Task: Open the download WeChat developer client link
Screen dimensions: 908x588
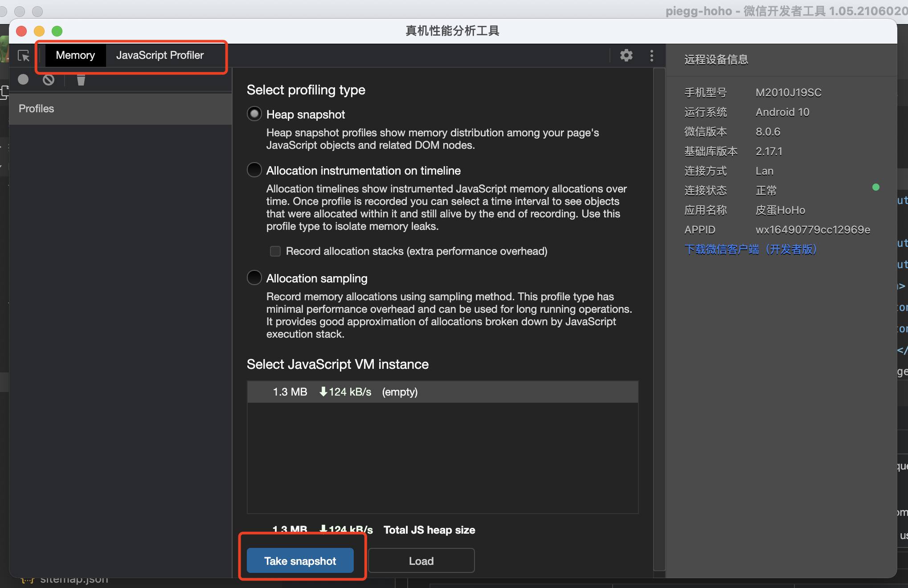Action: coord(750,249)
